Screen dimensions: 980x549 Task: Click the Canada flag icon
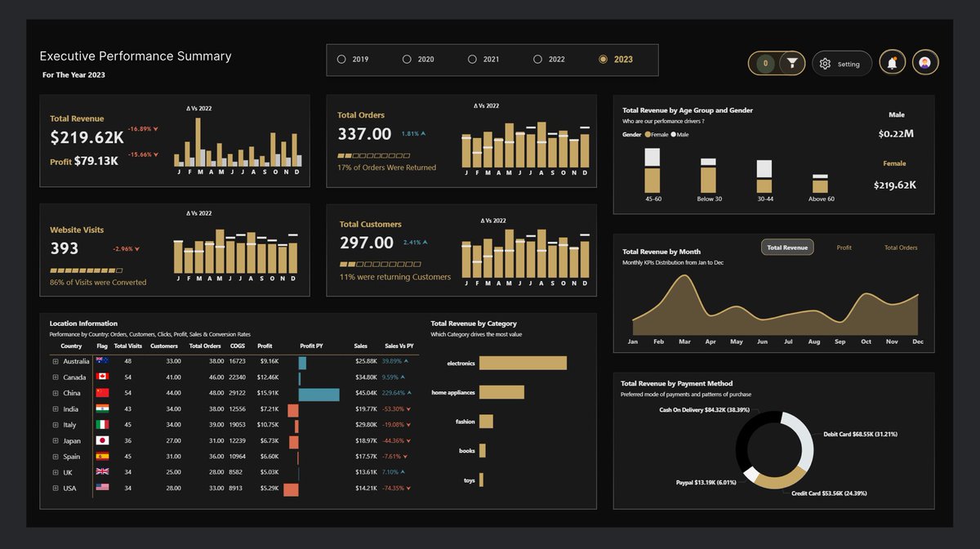click(x=102, y=377)
